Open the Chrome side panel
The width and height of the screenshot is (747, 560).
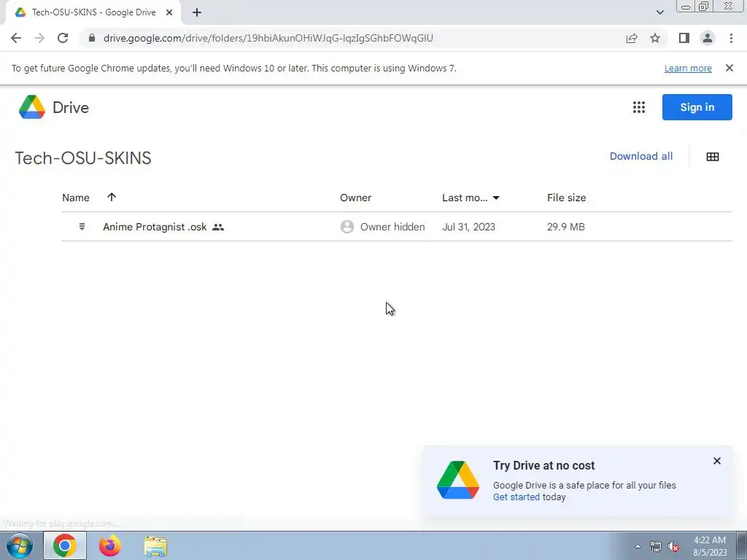pos(684,38)
